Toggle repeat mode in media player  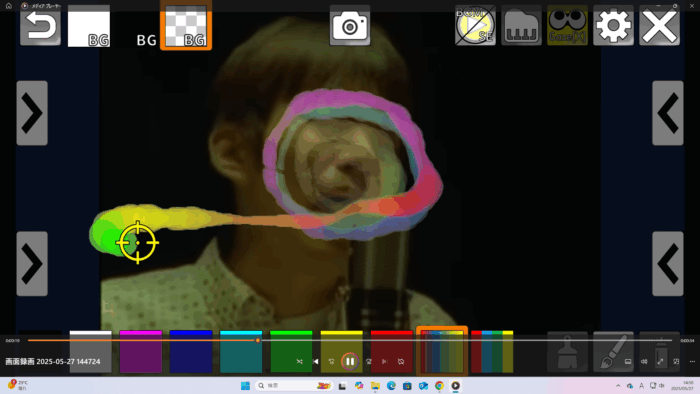[401, 361]
